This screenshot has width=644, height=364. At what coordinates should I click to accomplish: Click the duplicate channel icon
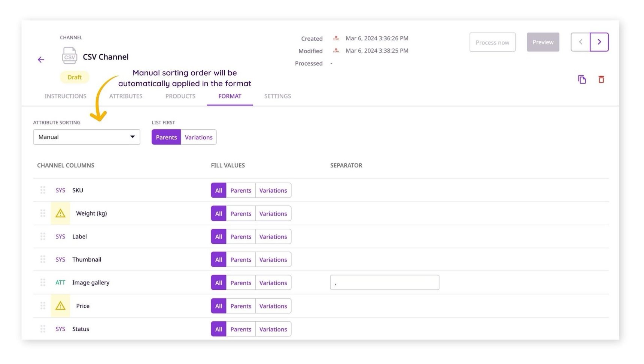[x=582, y=79]
